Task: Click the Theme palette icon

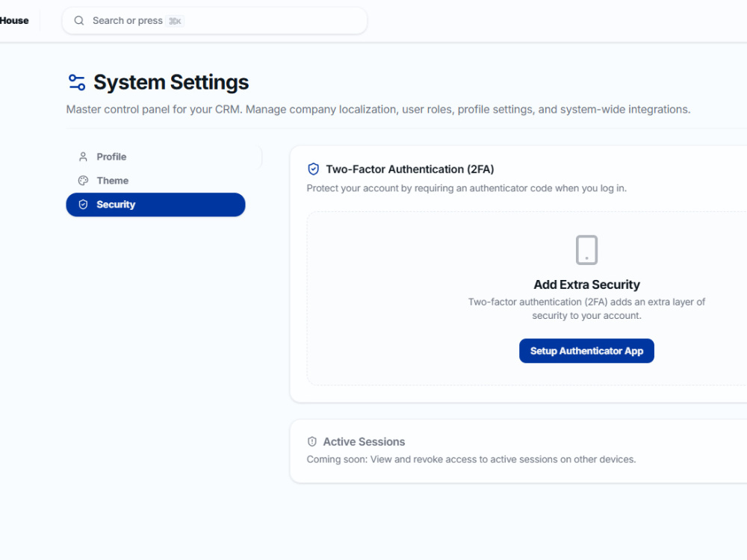Action: pos(83,181)
